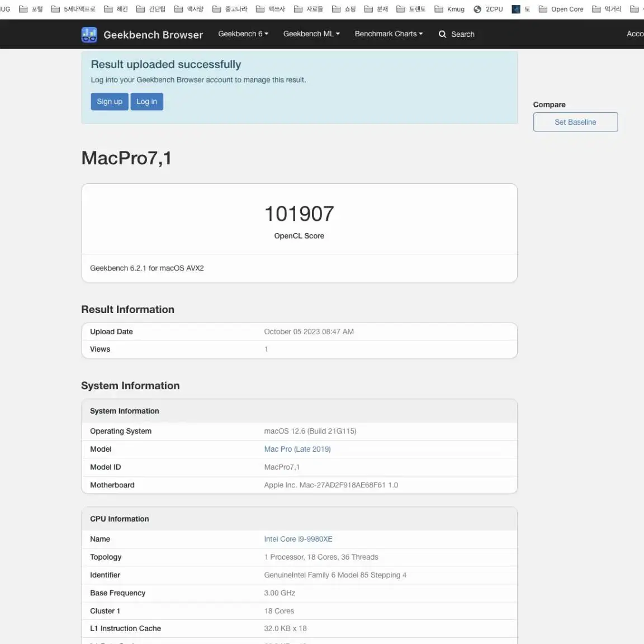Open the 중고나라 bookmark folder
This screenshot has height=644, width=644.
pos(230,9)
